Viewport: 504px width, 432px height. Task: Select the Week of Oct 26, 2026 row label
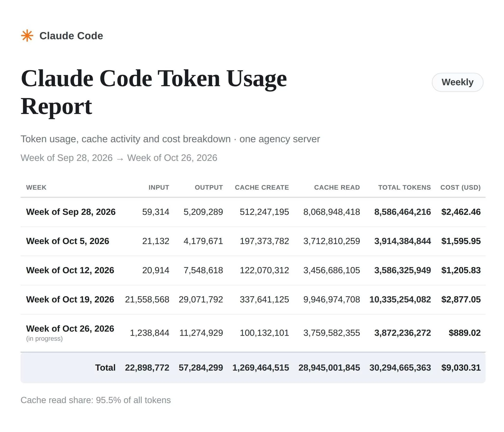coord(70,329)
